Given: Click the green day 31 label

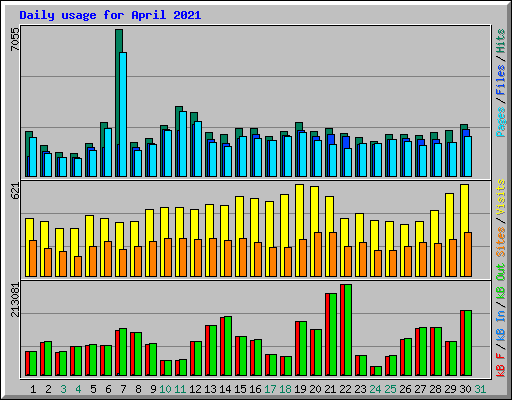Looking at the screenshot, I should click(x=480, y=389).
